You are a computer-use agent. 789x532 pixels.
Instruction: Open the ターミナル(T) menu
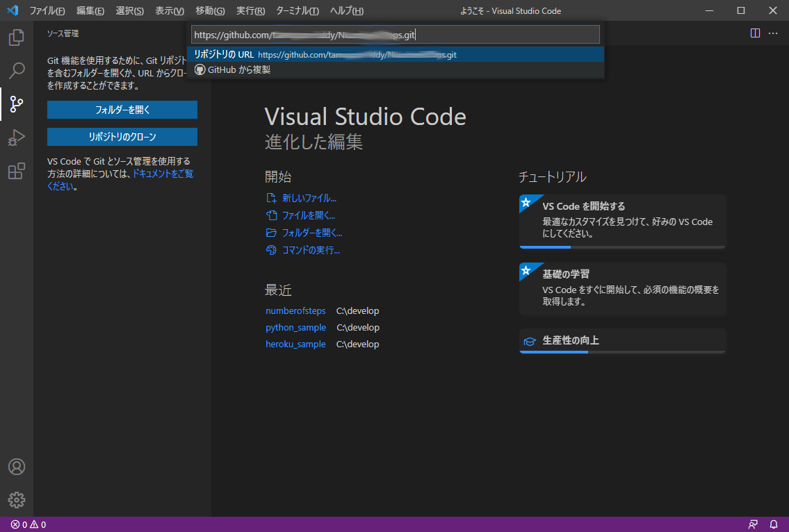(x=298, y=11)
